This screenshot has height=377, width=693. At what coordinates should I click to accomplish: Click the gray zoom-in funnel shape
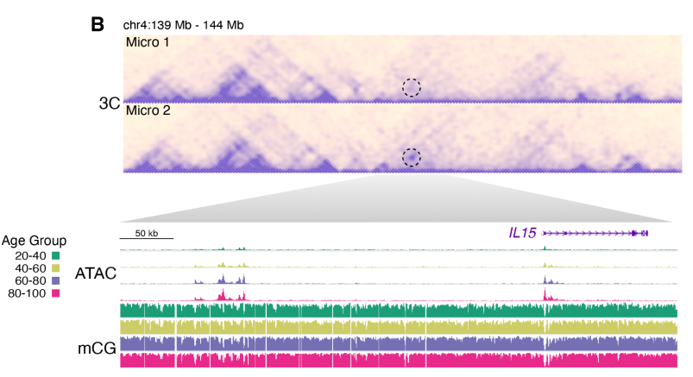pos(396,198)
